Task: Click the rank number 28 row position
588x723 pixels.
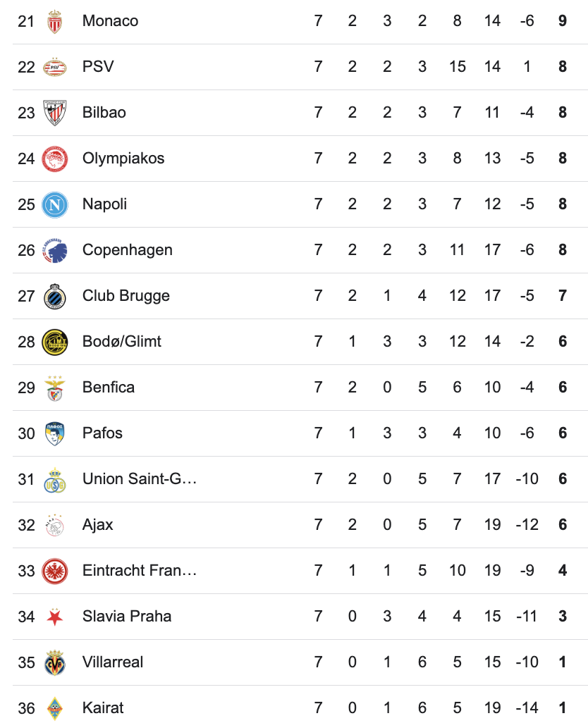Action: pyautogui.click(x=26, y=342)
